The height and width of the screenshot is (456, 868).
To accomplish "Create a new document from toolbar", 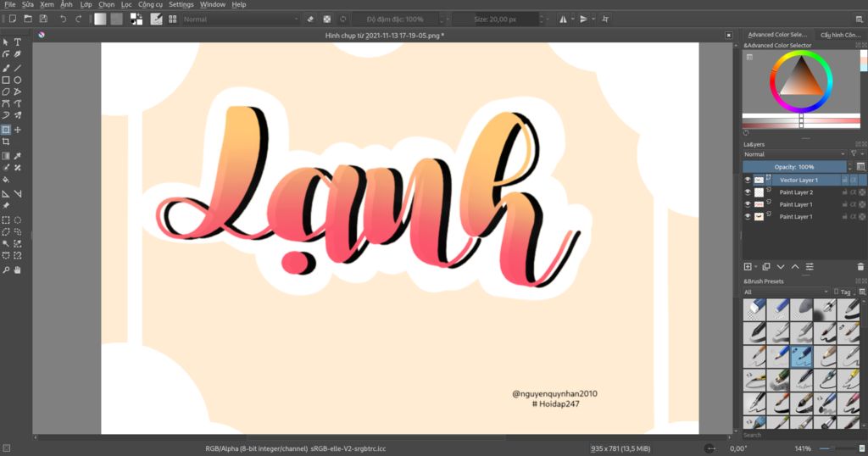I will point(12,19).
